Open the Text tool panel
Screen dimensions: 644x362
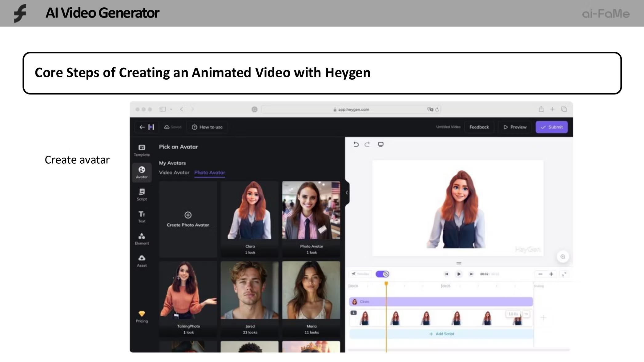tap(142, 217)
